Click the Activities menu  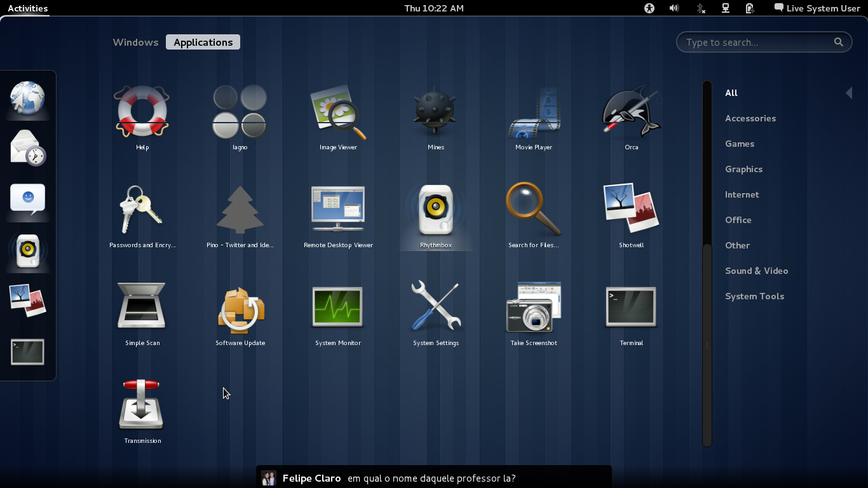27,8
